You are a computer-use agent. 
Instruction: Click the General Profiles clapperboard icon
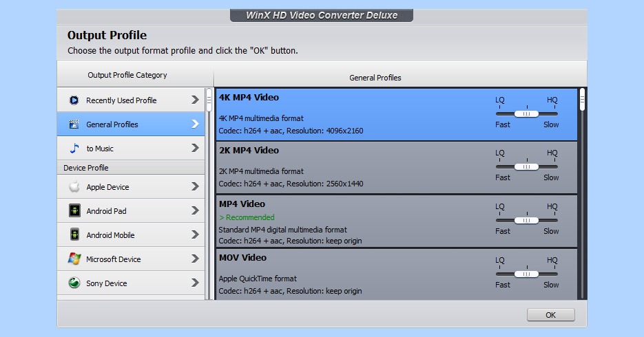click(74, 124)
